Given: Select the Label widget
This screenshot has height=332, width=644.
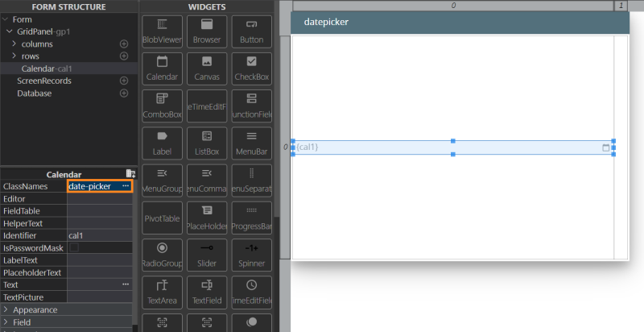Looking at the screenshot, I should [162, 142].
